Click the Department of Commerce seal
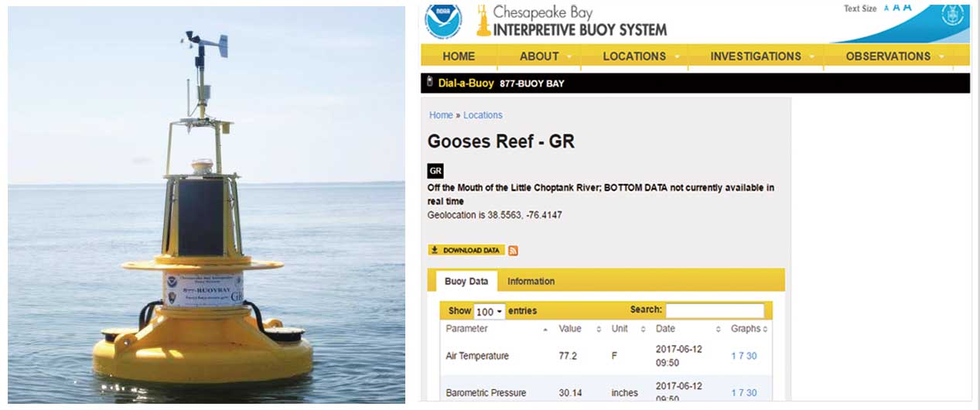 click(x=952, y=15)
